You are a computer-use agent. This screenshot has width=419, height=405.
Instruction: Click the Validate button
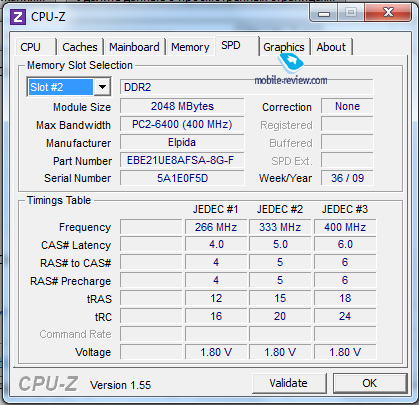pyautogui.click(x=289, y=383)
